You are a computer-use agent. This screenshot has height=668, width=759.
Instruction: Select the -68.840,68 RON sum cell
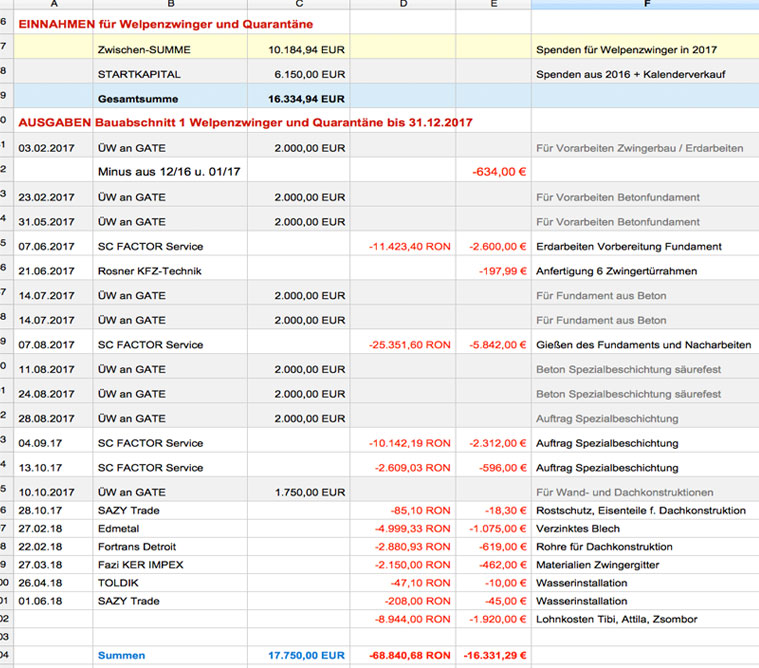(x=403, y=655)
